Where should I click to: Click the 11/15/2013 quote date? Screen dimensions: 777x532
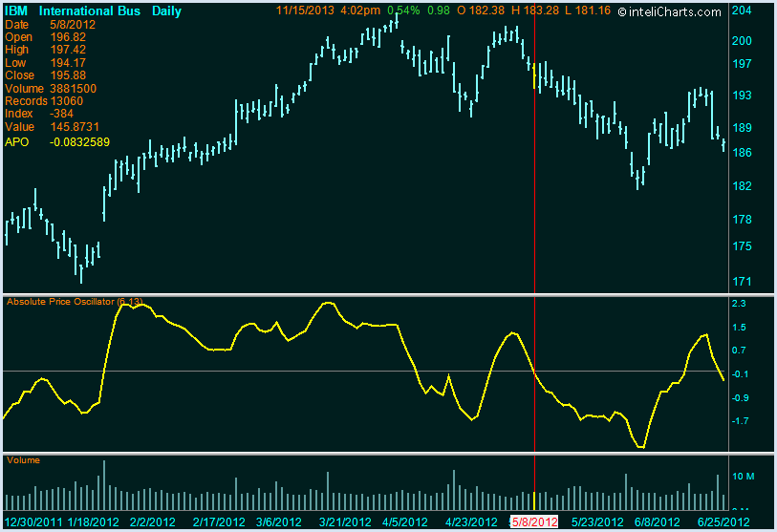305,11
